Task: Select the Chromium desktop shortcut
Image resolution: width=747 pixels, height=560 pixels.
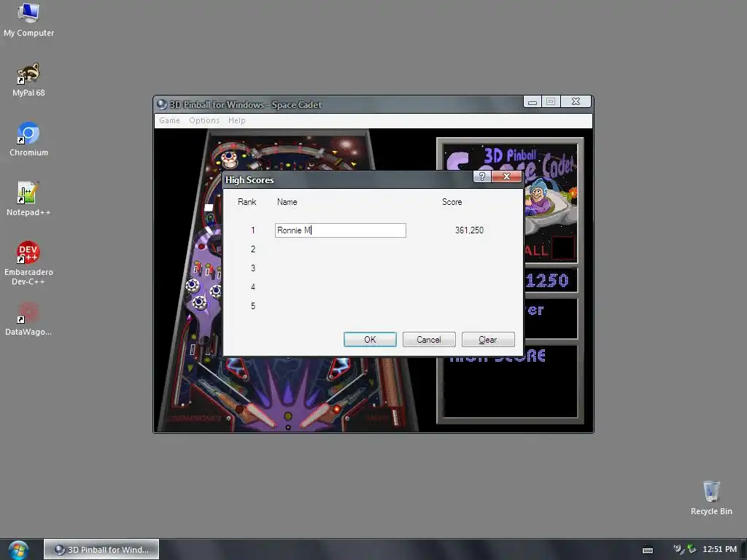Action: [28, 139]
